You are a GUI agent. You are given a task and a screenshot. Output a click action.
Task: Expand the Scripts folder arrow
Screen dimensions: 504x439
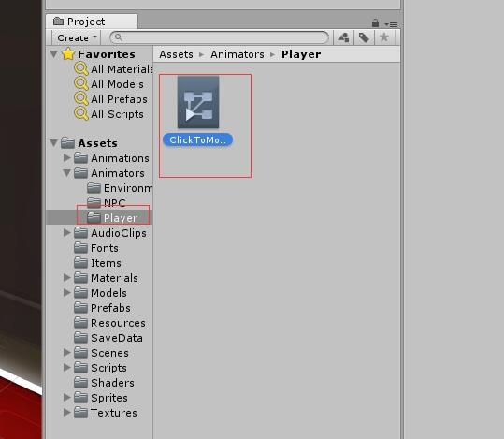[67, 367]
